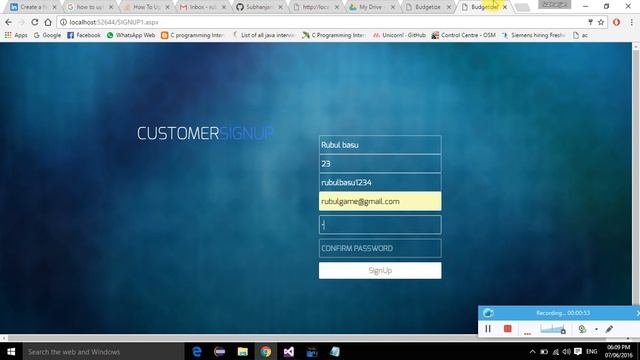Click the SignUp button
Viewport: 640px width, 360px height.
pyautogui.click(x=380, y=271)
